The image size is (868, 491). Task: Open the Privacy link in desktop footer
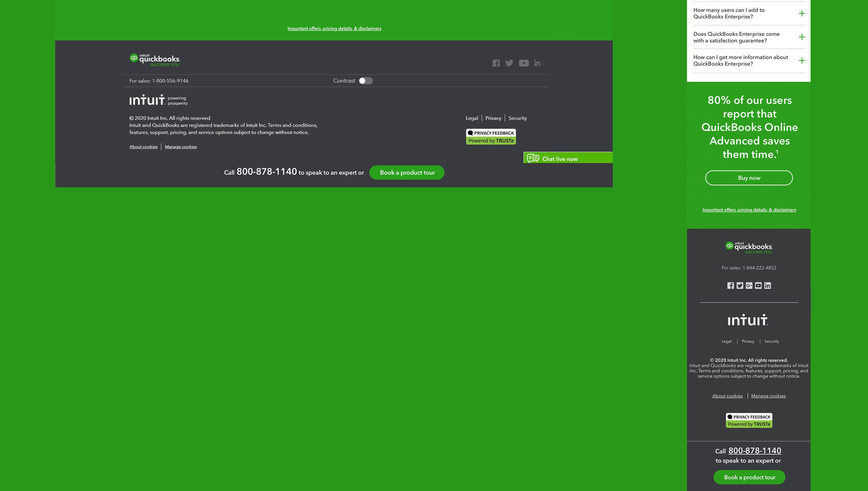tap(493, 118)
